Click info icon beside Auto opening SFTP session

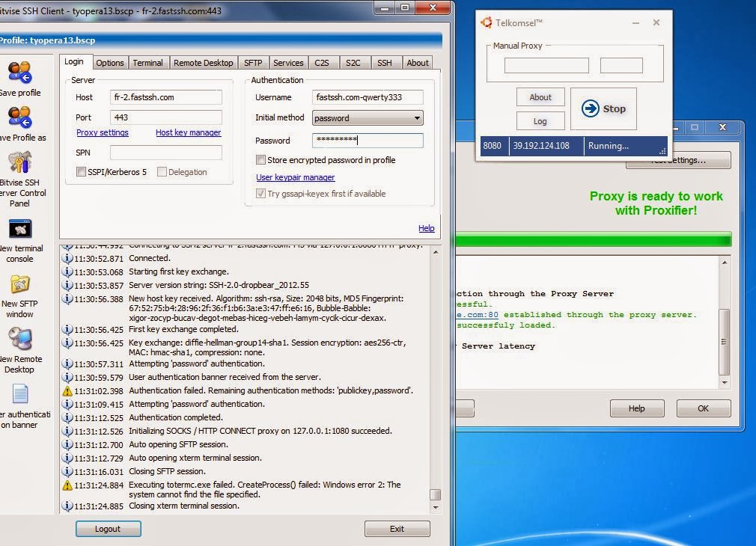(x=67, y=444)
